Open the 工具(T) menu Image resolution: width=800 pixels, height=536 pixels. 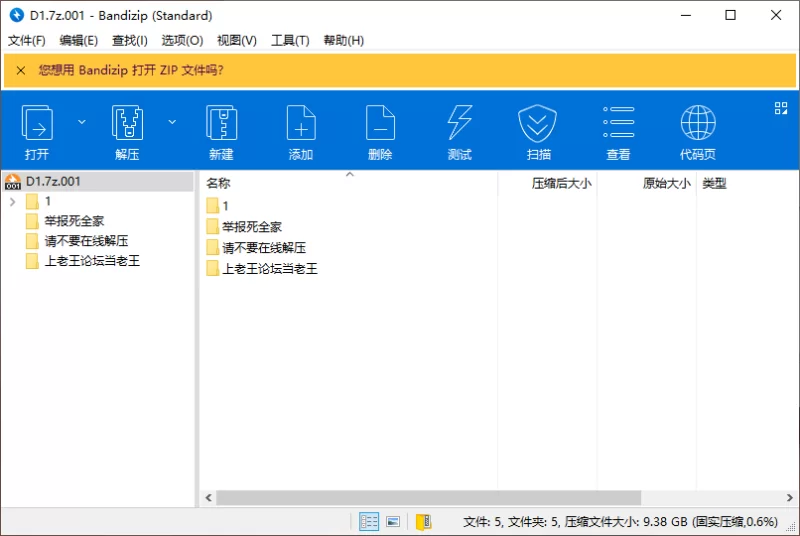pos(290,40)
